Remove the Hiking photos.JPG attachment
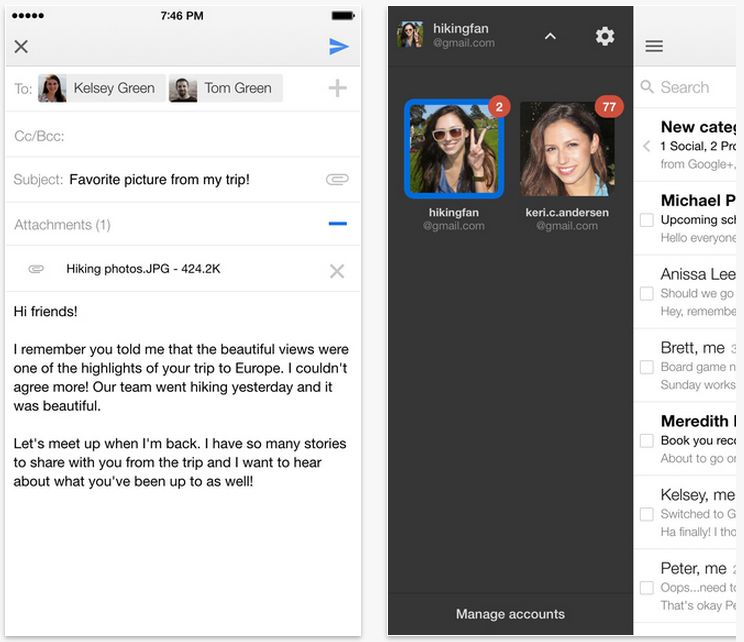Viewport: 744px width, 642px height. 337,271
